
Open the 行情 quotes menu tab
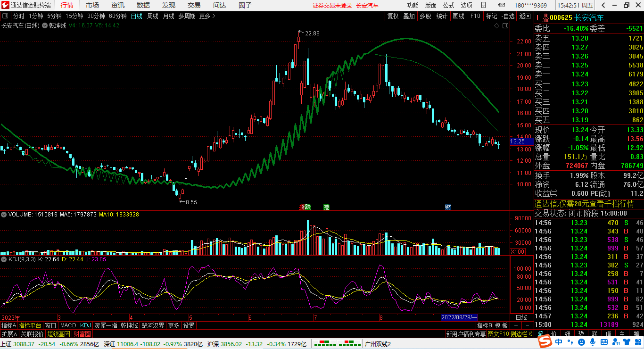tap(67, 5)
